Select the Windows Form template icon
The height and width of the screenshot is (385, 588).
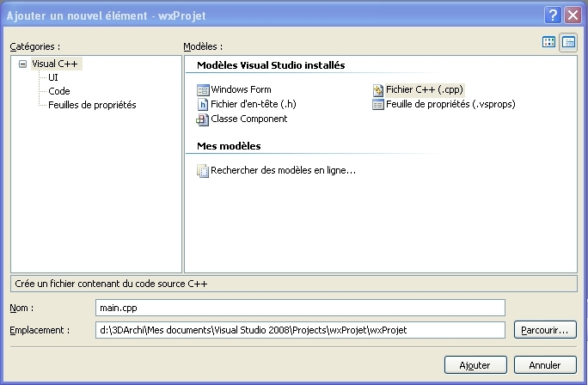[203, 89]
